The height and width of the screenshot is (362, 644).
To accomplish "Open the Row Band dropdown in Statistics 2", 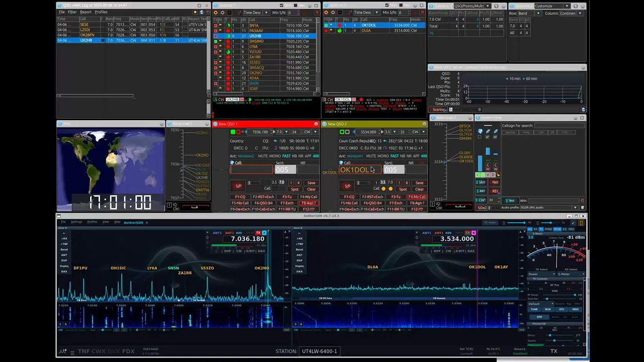I will point(530,13).
